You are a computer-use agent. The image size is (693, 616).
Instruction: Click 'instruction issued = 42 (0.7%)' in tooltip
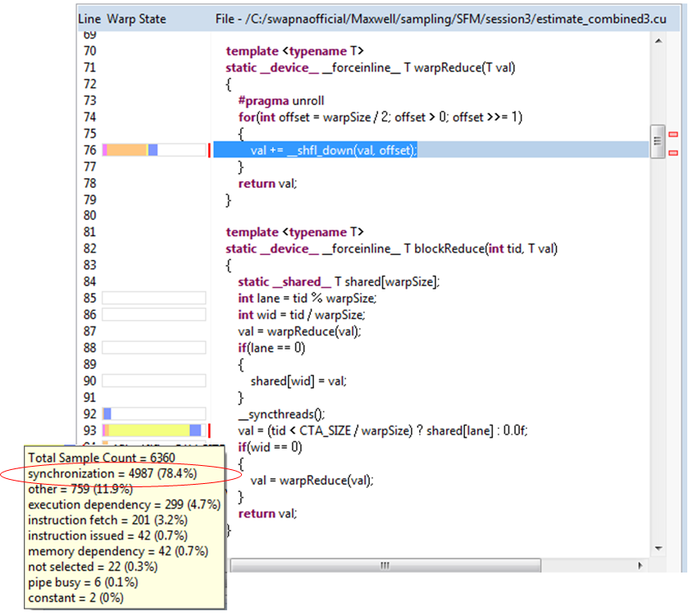[x=107, y=536]
